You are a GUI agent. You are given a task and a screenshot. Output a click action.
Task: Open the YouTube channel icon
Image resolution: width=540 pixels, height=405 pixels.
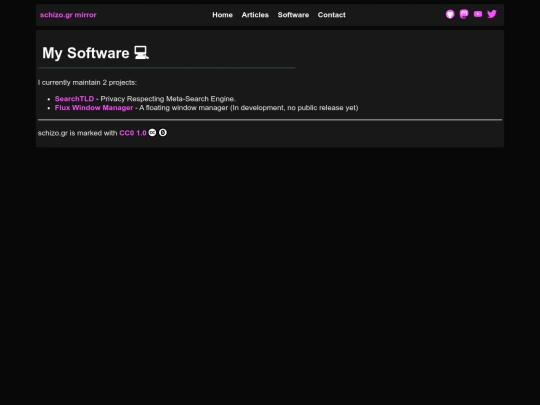coord(478,14)
